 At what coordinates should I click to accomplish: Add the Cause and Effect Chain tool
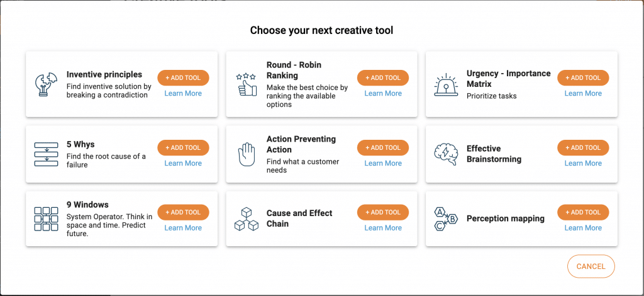tap(383, 212)
